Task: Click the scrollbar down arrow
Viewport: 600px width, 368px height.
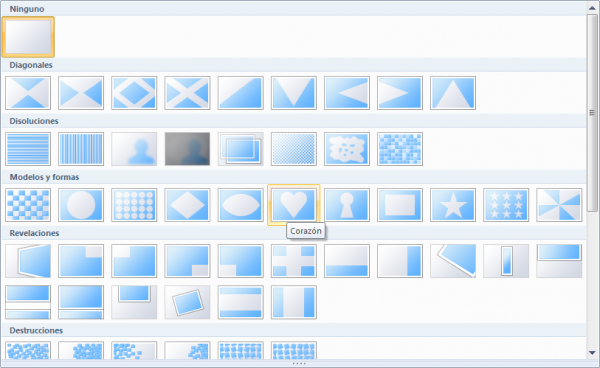Action: point(592,353)
